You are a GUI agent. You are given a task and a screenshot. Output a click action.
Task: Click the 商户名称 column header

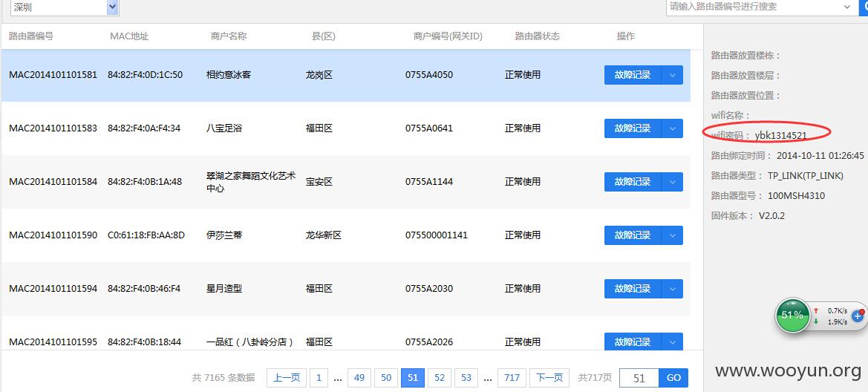pyautogui.click(x=229, y=36)
